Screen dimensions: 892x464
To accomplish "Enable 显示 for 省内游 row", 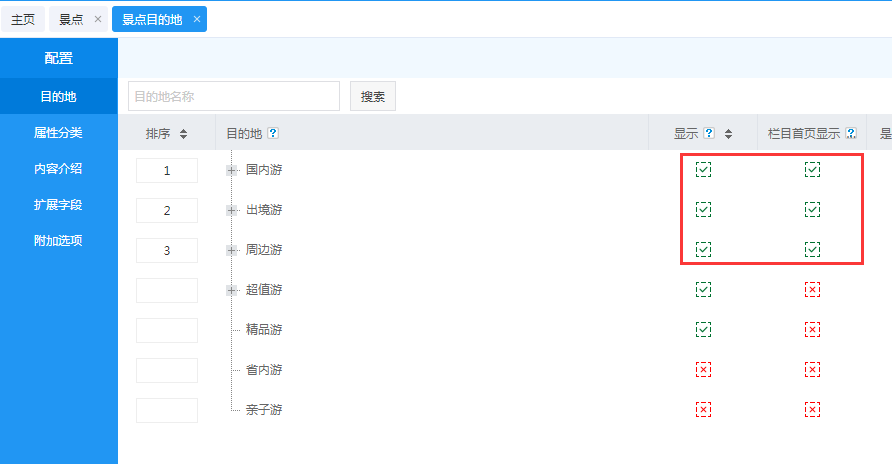I will click(703, 370).
